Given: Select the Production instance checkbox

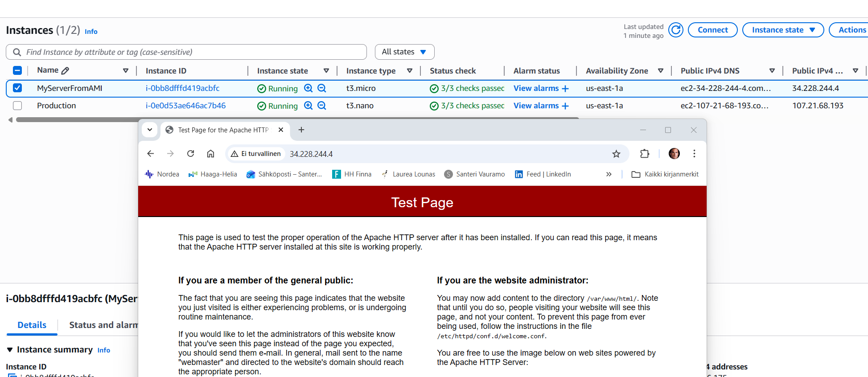Looking at the screenshot, I should click(x=17, y=106).
